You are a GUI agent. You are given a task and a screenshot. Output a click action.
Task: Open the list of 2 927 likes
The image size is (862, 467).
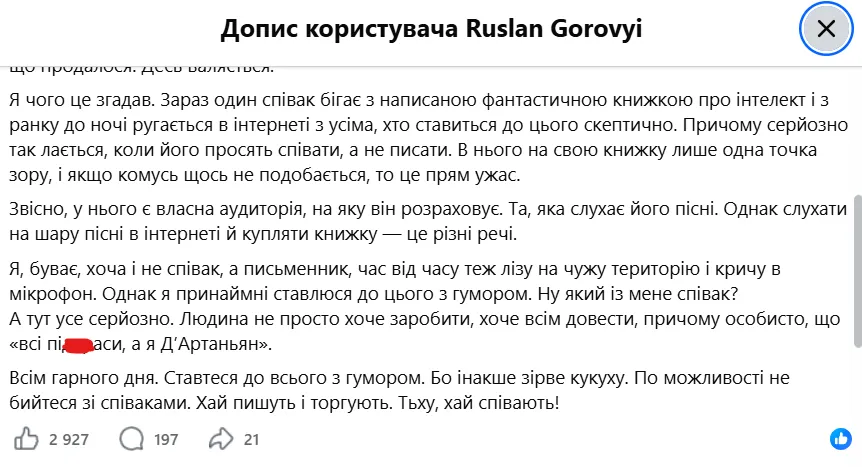69,439
